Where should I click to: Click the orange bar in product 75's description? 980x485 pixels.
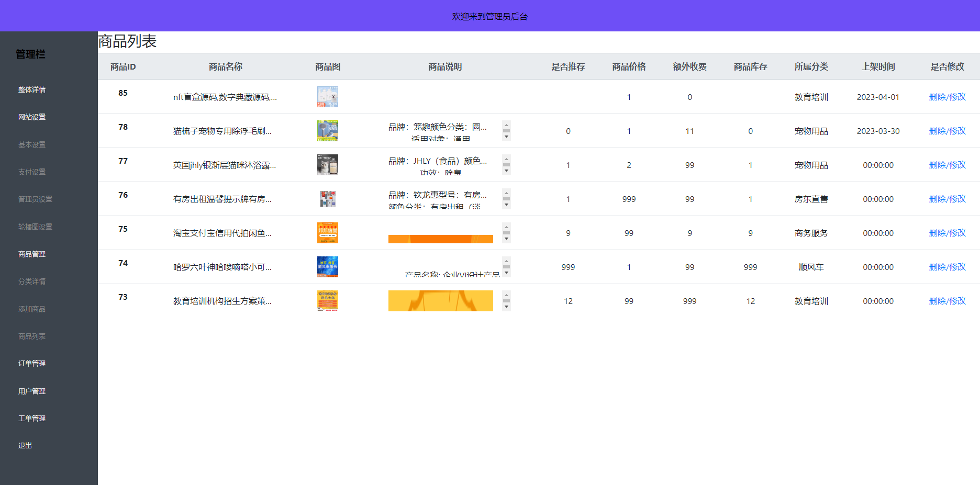point(440,239)
